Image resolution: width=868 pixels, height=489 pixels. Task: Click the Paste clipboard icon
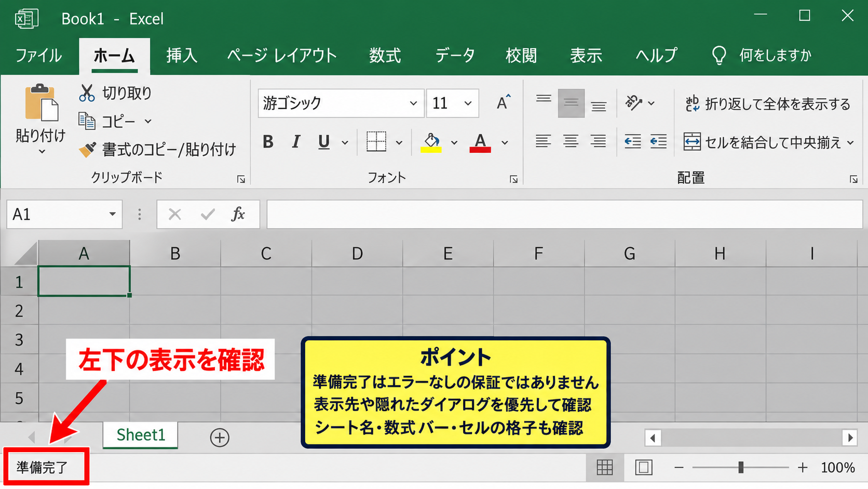(x=41, y=102)
